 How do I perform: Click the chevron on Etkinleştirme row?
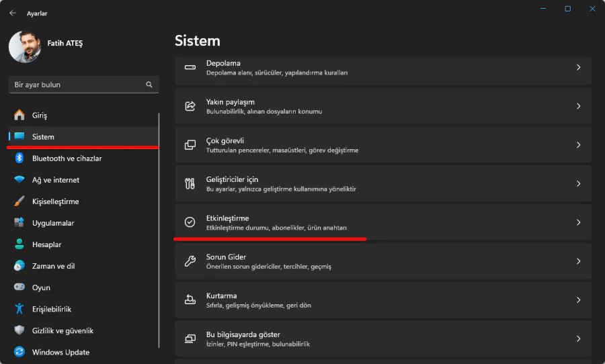click(578, 222)
